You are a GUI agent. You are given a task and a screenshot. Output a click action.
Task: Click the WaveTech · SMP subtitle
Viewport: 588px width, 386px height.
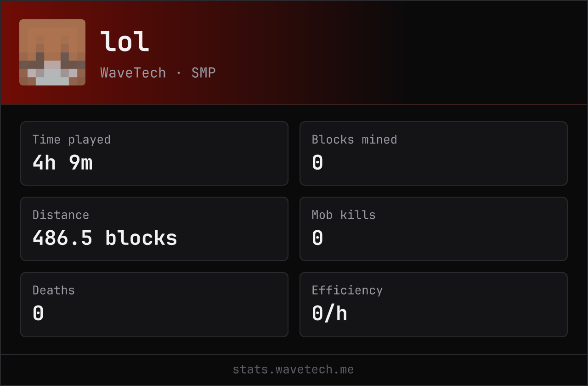(x=158, y=73)
